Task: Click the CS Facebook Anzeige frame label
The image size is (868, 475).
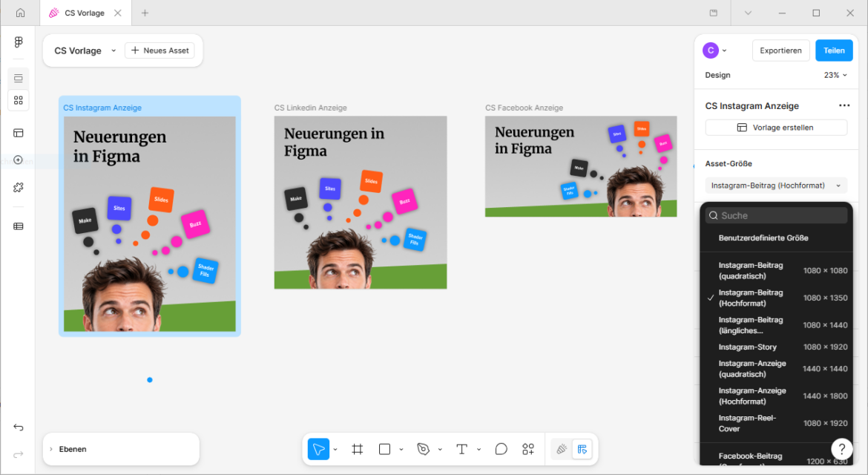Action: point(524,108)
